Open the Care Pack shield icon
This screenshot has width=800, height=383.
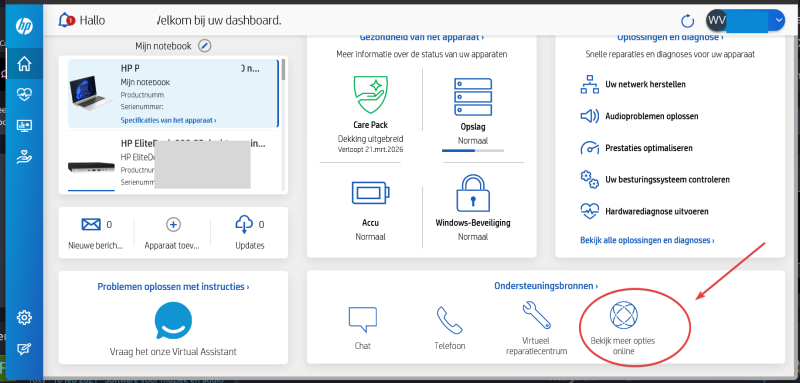pos(371,94)
